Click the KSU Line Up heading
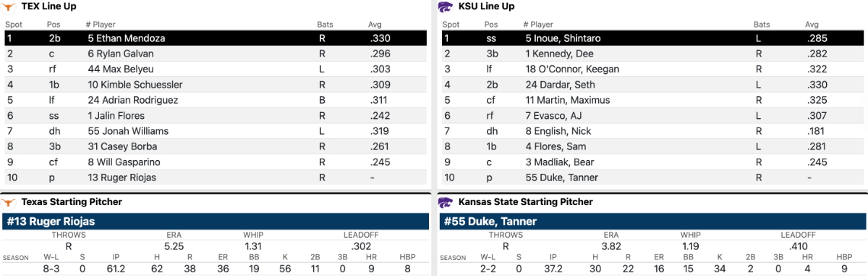Screen dimensions: 868x276 (486, 7)
